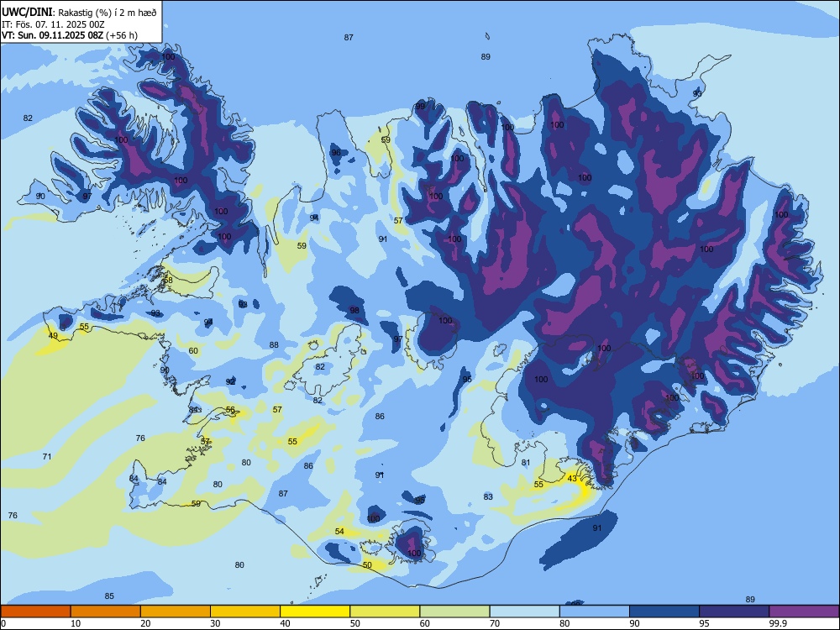
Task: Click the 70–80 light blue legend swatch
Action: point(524,612)
